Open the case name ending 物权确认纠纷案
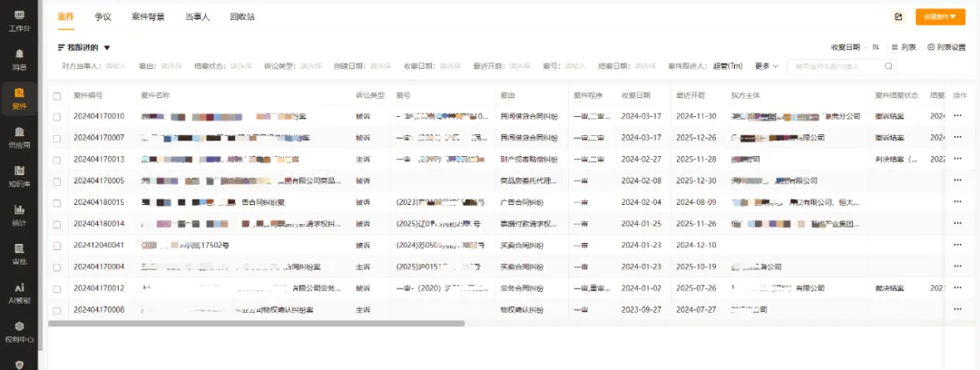Screen dimensions: 980x370 226,310
